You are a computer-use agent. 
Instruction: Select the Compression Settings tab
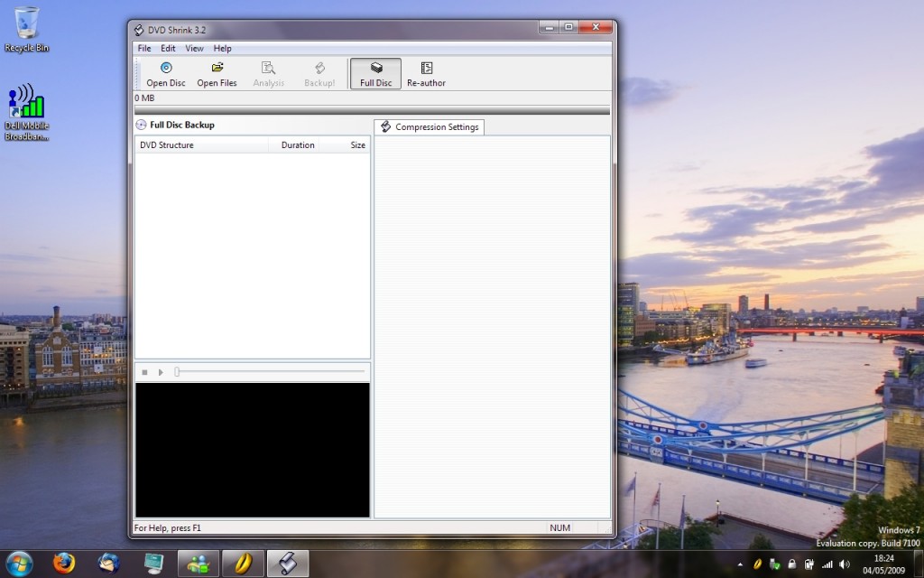[429, 126]
